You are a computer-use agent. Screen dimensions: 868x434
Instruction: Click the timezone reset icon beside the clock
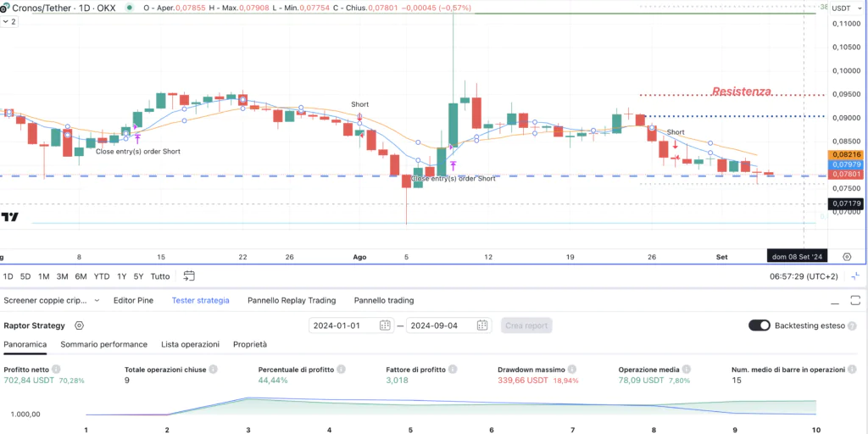pos(855,276)
